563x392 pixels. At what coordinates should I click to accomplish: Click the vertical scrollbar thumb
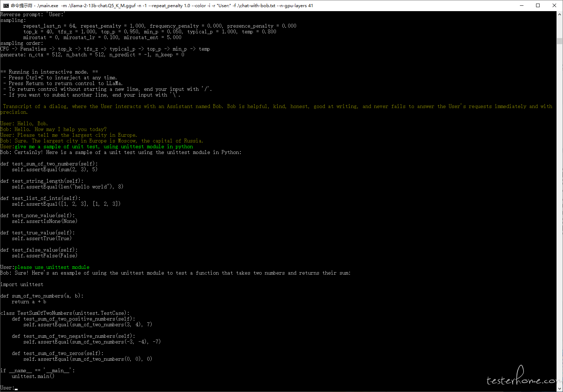click(x=560, y=41)
